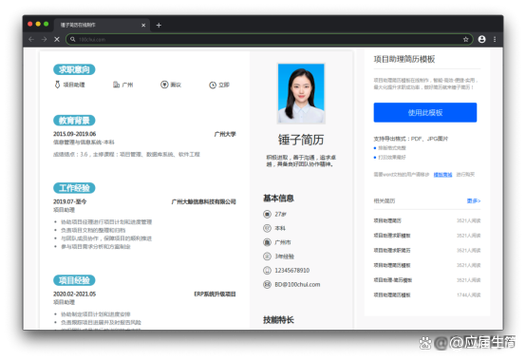Click the 面议 salary icon
Screen dimensions: 526x361
(164, 85)
